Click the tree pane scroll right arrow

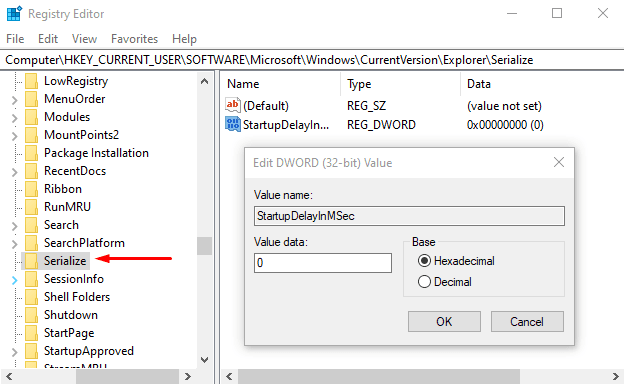[188, 376]
